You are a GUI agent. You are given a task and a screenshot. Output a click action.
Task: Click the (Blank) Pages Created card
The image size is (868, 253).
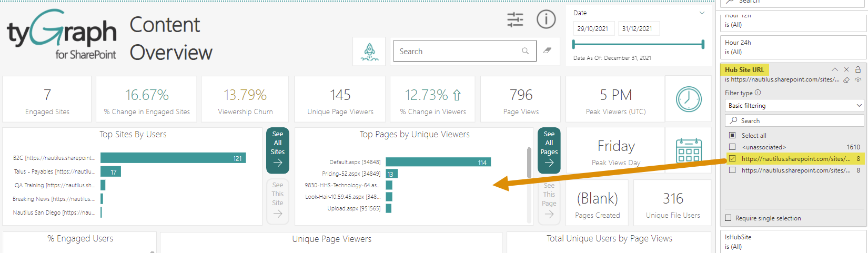point(597,203)
